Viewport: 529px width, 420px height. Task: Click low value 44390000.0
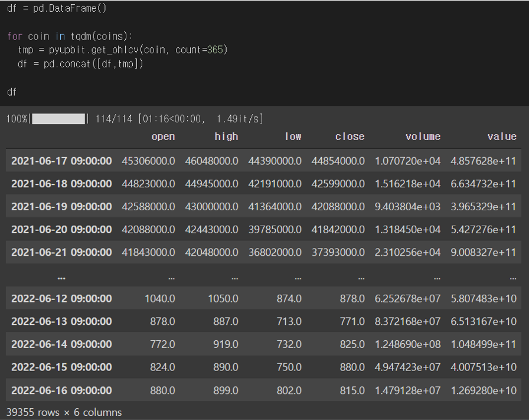275,161
